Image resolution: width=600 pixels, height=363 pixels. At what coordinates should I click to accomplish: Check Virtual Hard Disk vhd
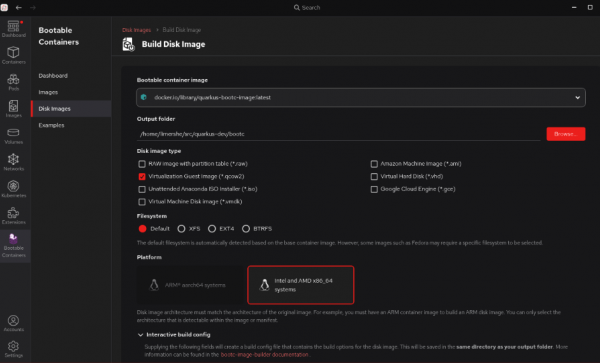[374, 176]
